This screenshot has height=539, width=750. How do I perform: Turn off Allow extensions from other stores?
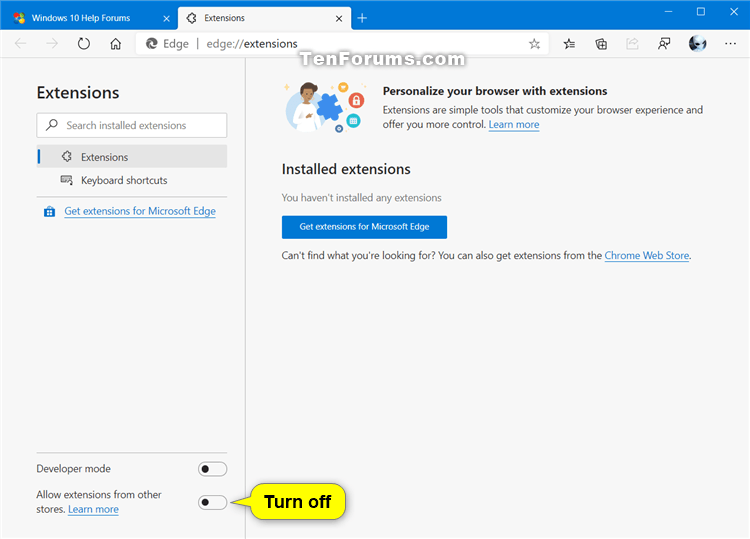[x=212, y=502]
